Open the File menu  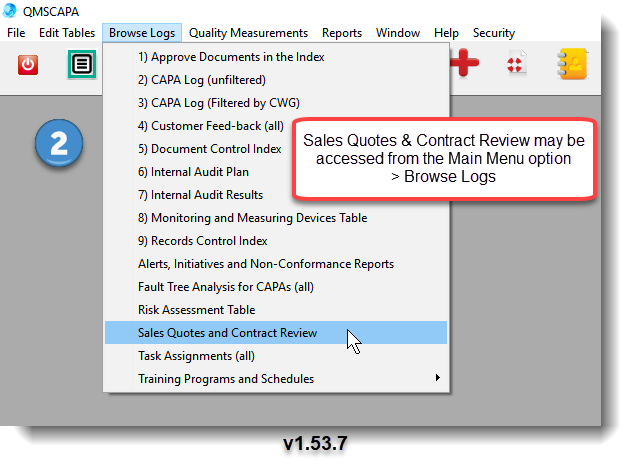pos(16,33)
